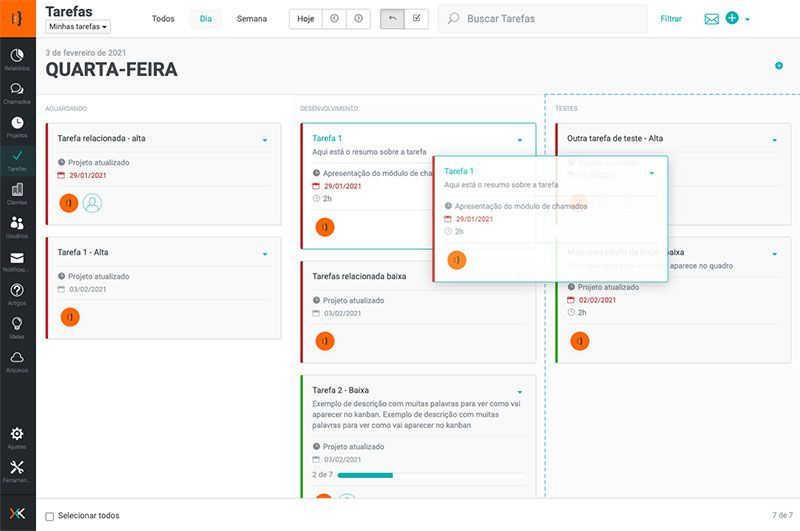Click the 2 de 7 progress label
This screenshot has height=531, width=800.
(x=322, y=474)
